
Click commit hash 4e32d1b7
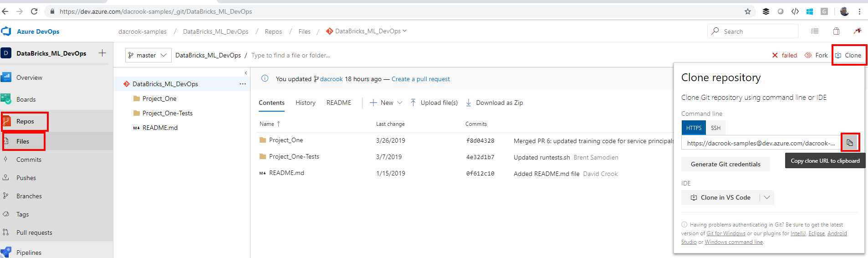pyautogui.click(x=480, y=157)
